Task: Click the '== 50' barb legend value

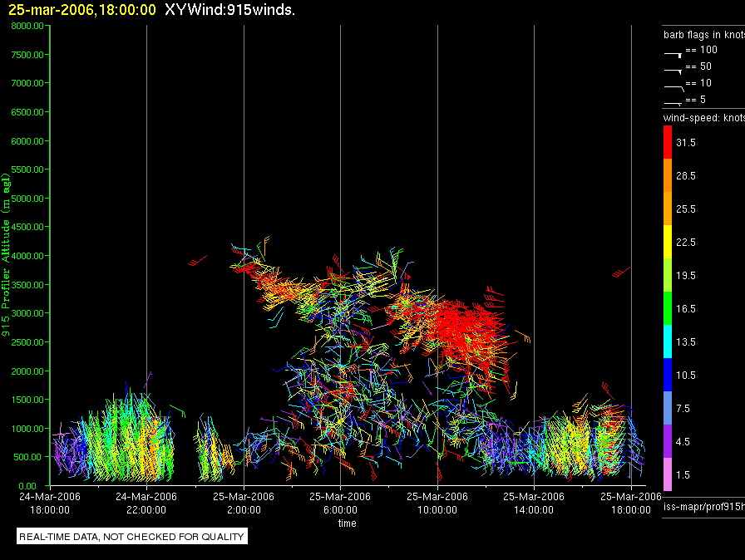Action: click(698, 66)
